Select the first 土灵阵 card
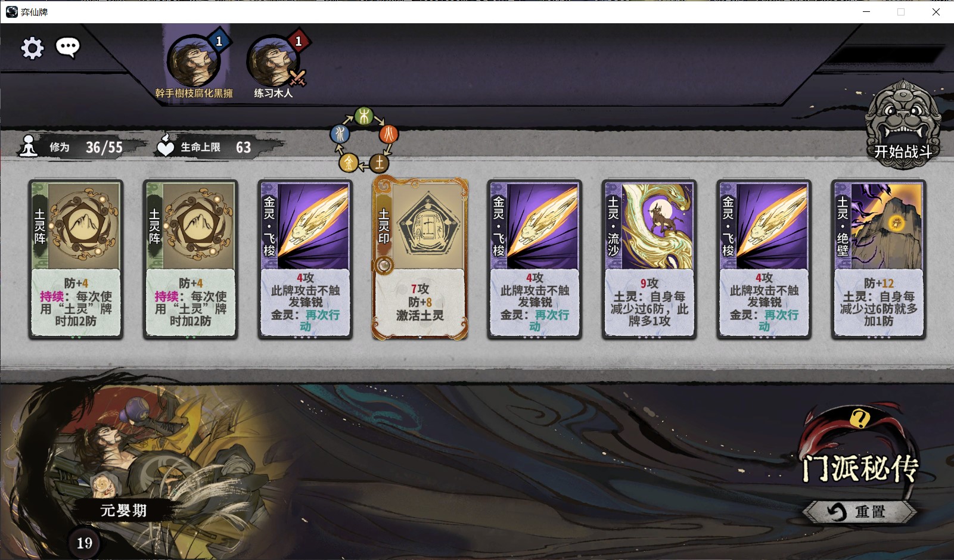Image resolution: width=954 pixels, height=560 pixels. pyautogui.click(x=76, y=260)
